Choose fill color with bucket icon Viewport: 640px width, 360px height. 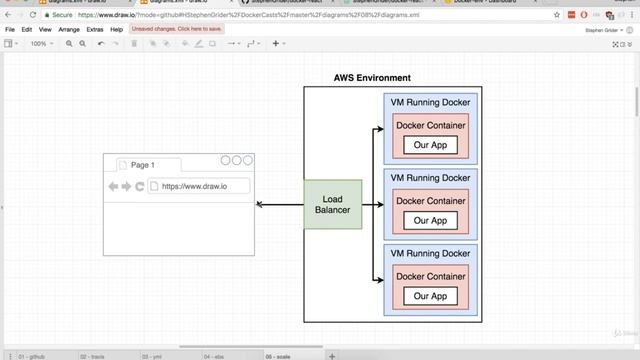[185, 44]
